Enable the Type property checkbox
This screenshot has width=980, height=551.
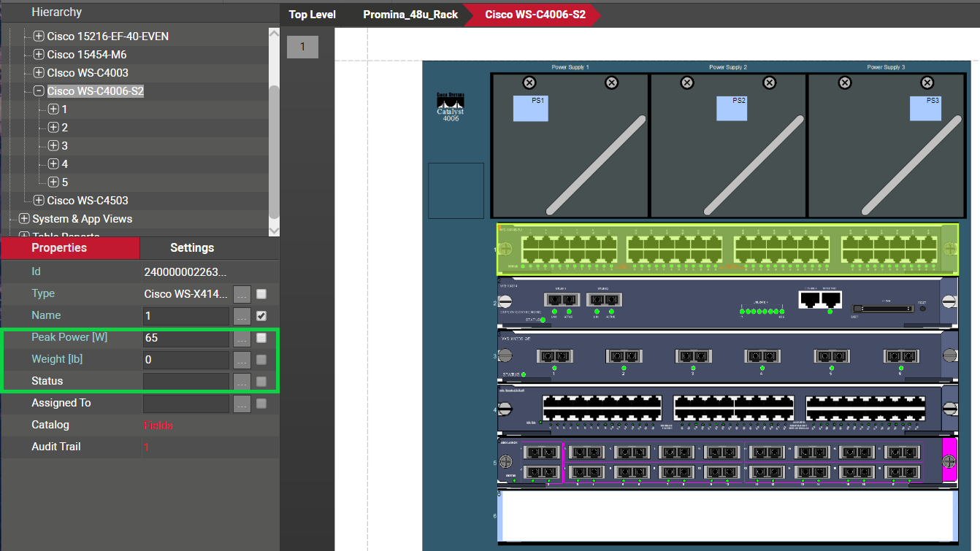(261, 294)
